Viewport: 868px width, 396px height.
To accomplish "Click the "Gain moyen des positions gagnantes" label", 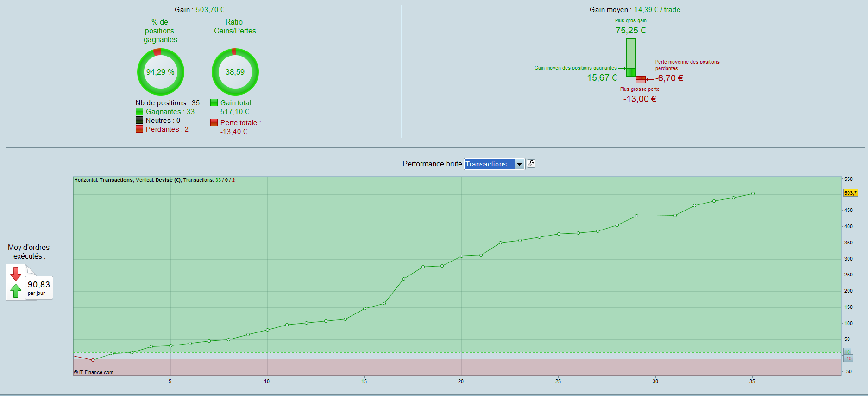I will 575,68.
